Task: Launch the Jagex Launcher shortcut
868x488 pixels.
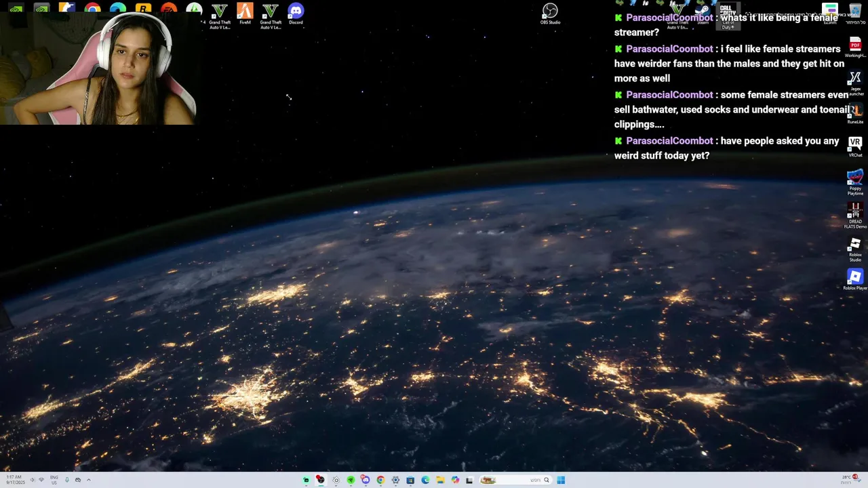Action: coord(855,83)
